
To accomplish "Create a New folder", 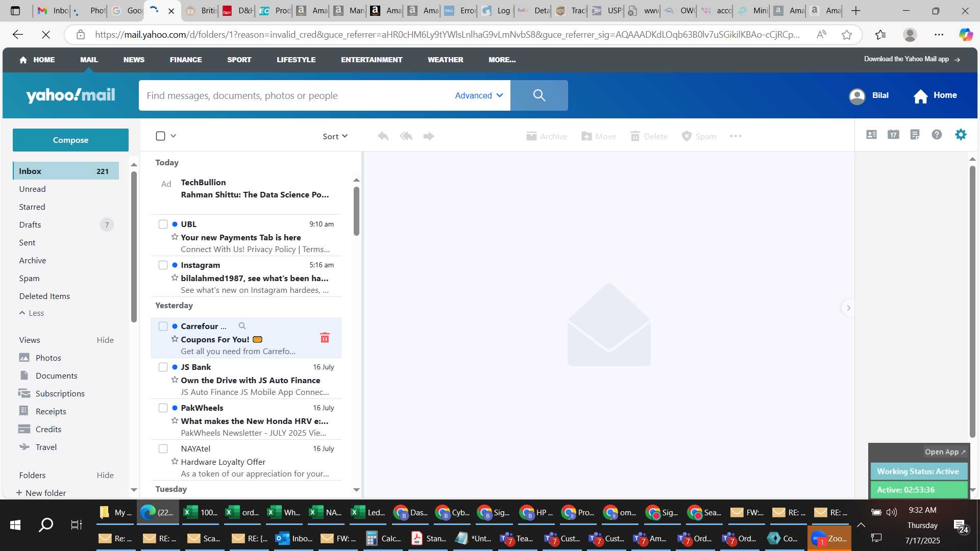I will [x=41, y=493].
